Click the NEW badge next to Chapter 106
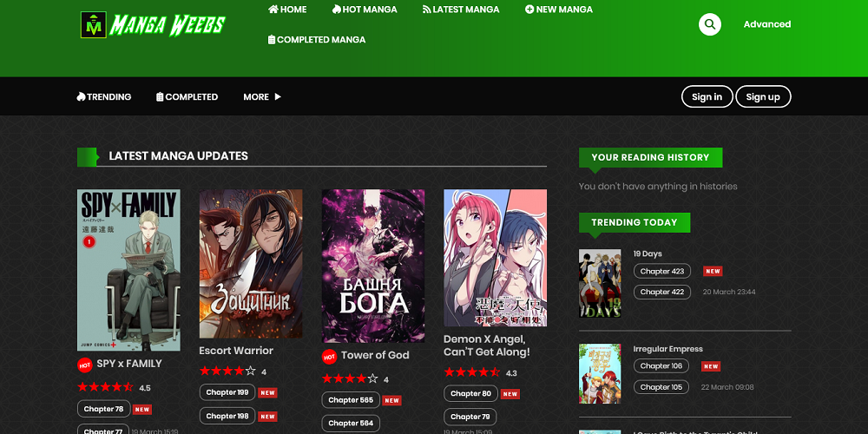Viewport: 868px width, 434px height. coord(712,366)
